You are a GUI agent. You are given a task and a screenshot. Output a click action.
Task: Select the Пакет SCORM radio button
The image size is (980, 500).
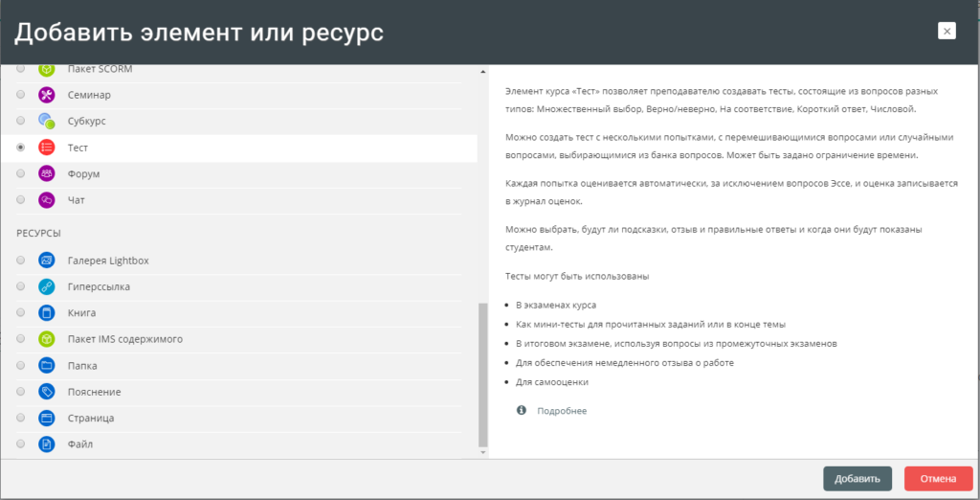pos(21,68)
